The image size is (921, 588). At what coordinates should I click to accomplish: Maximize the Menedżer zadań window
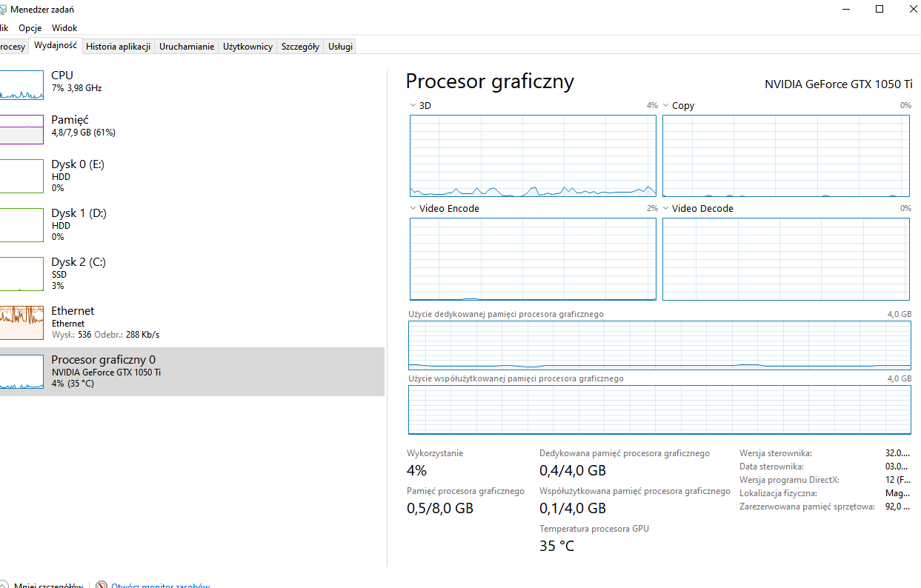(880, 9)
